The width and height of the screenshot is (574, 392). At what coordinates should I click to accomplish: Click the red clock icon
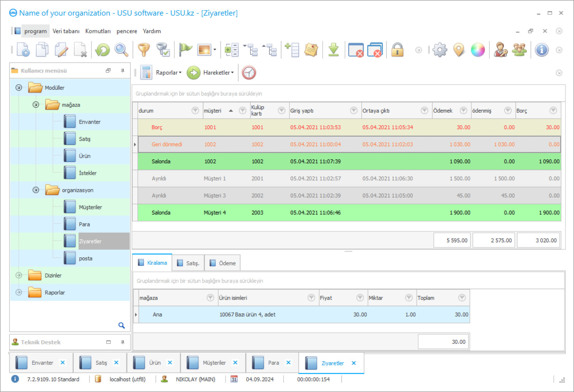[x=249, y=73]
